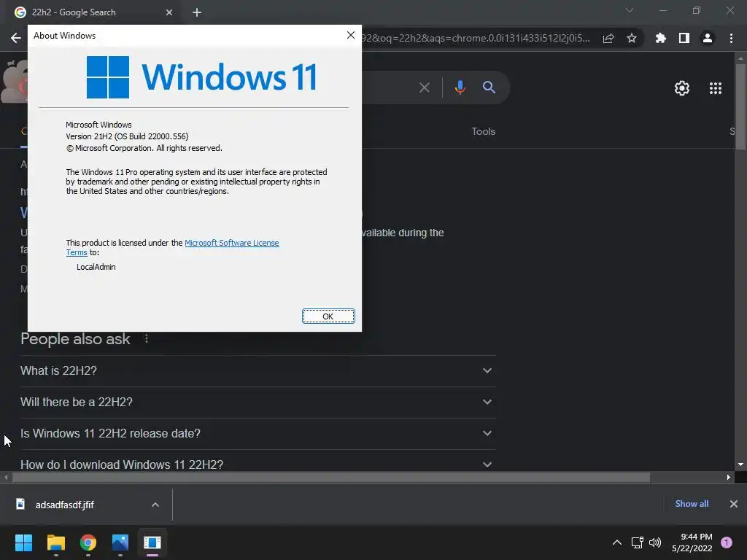Click the Chrome back arrow
Viewport: 747px width, 560px height.
[x=16, y=38]
